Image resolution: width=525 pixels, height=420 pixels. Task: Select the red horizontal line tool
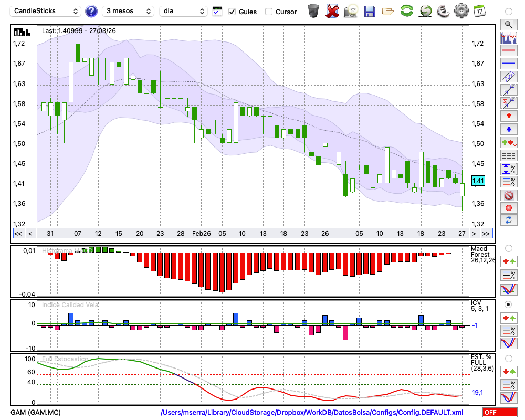pos(508,51)
